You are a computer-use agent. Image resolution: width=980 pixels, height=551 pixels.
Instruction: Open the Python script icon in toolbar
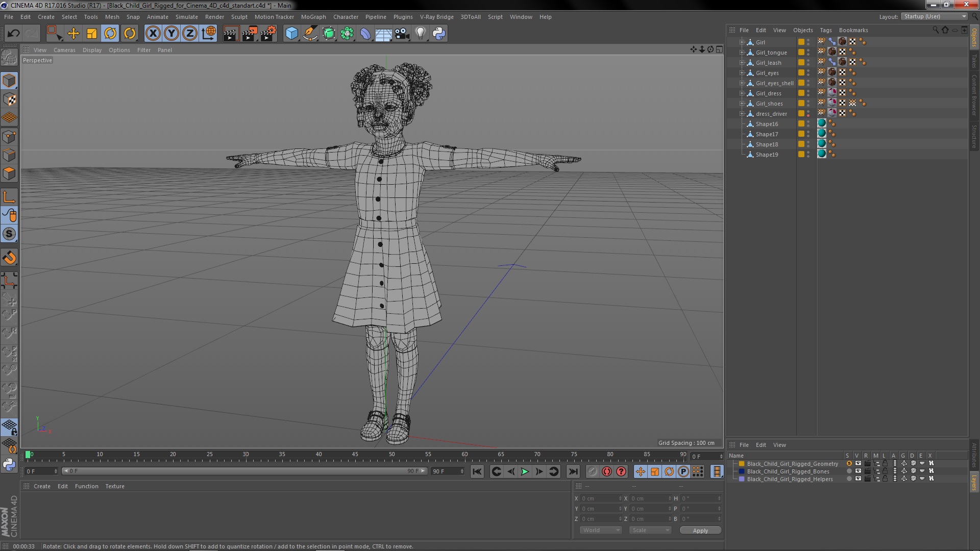[x=439, y=34]
